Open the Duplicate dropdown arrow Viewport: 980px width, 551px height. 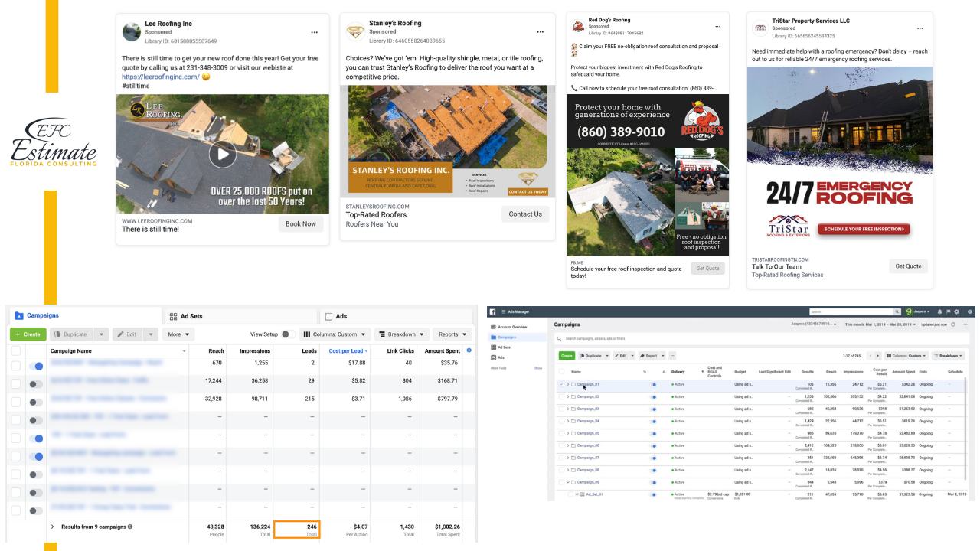[x=102, y=334]
